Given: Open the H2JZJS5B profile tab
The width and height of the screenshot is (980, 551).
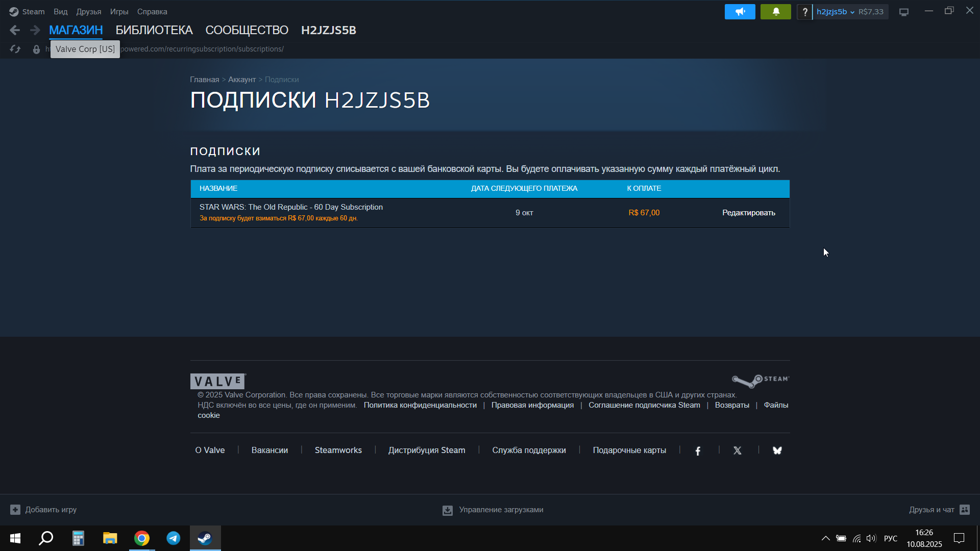Looking at the screenshot, I should (329, 30).
